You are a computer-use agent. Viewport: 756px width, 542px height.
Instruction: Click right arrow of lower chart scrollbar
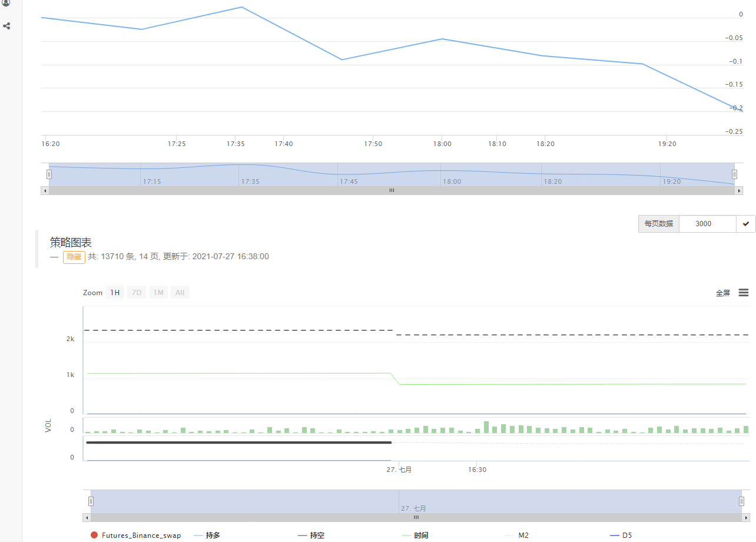tap(746, 517)
